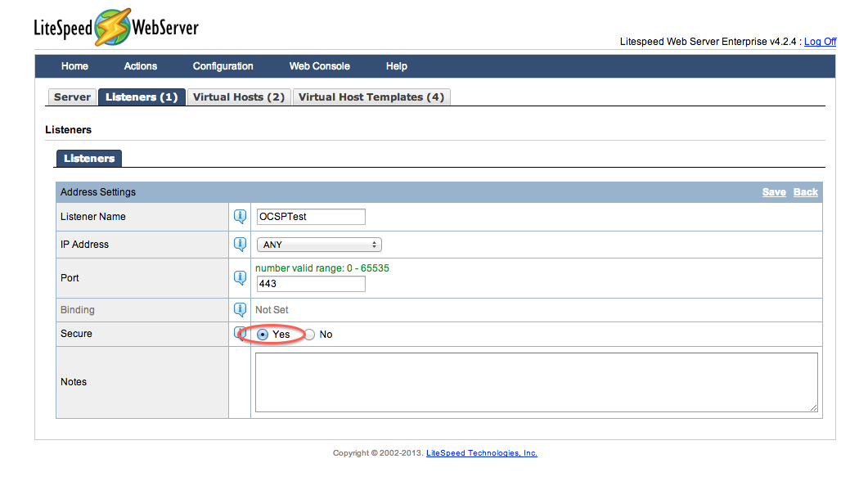Viewport: 868px width, 481px height.
Task: Click the 'Address Settings' header text
Action: coord(98,192)
